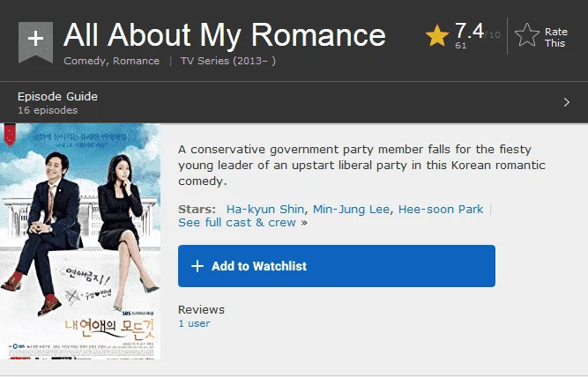Select the Romance genre link
Image resolution: width=588 pixels, height=377 pixels.
coord(136,61)
